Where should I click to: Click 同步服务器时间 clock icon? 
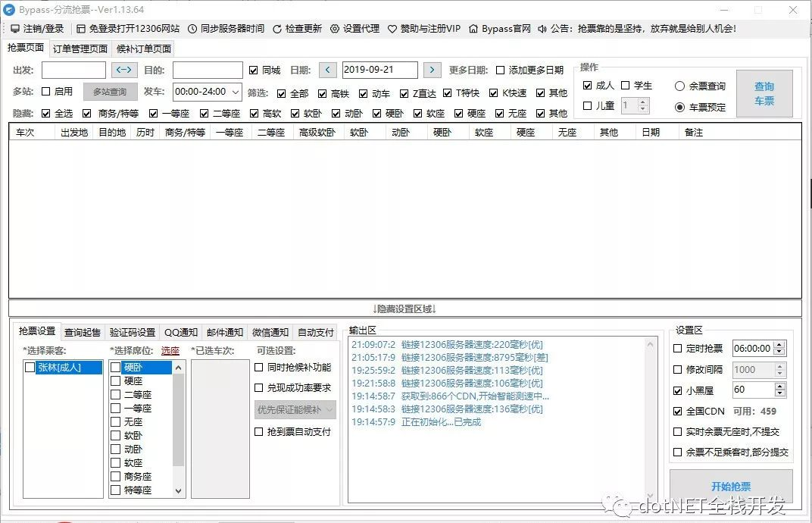(x=192, y=29)
